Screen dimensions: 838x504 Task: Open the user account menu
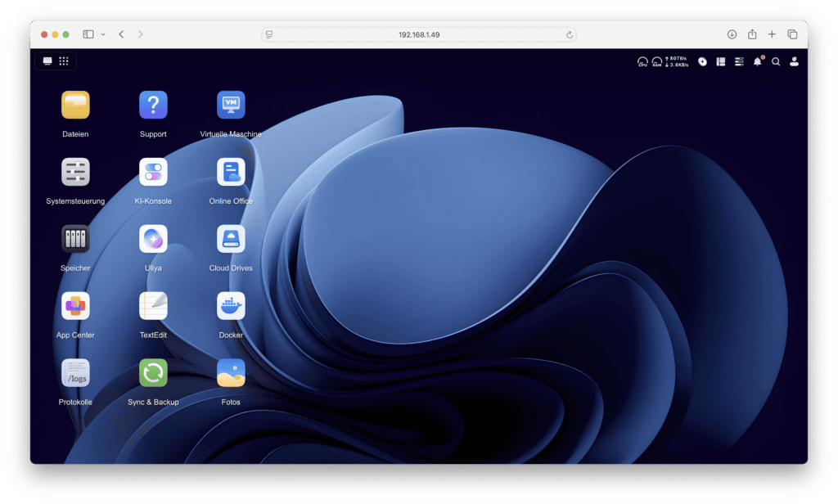click(794, 61)
